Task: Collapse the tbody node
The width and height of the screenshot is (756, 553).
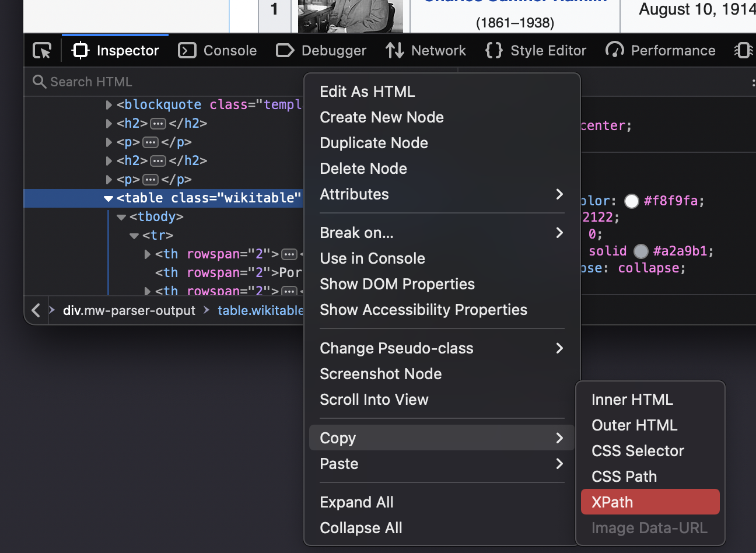Action: [121, 217]
